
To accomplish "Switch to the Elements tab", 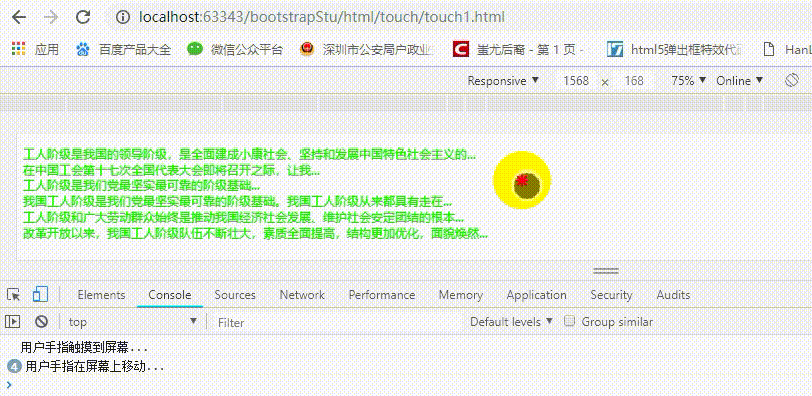I will point(102,295).
